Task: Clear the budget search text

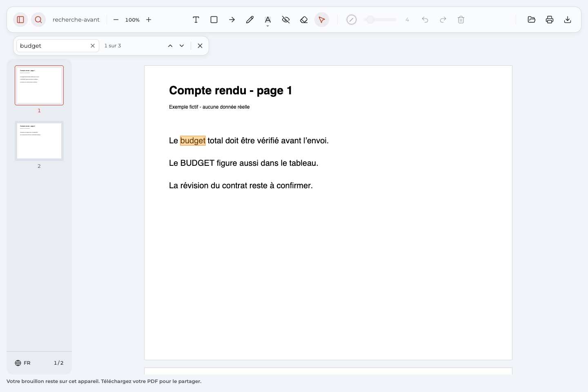Action: click(93, 46)
